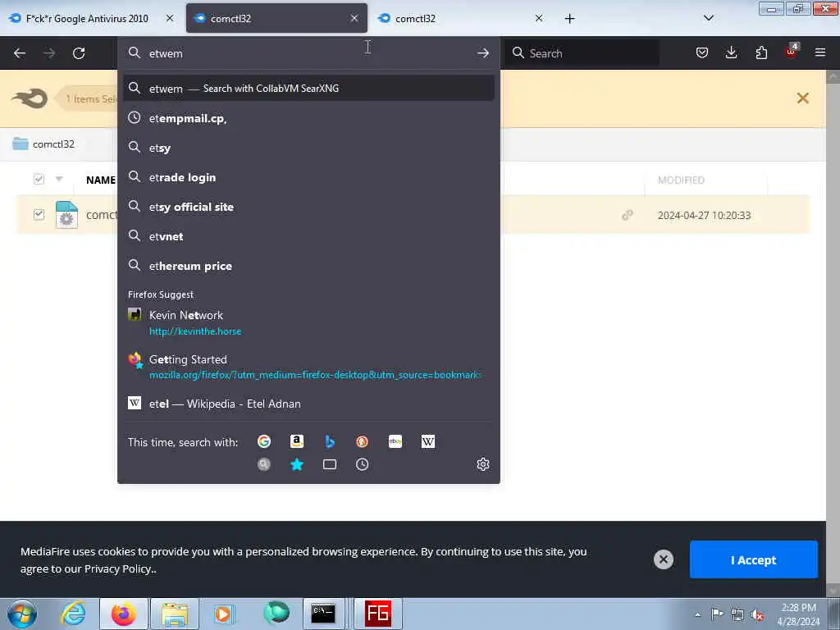
Task: Select the 'etrade login' suggestion
Action: pos(308,177)
